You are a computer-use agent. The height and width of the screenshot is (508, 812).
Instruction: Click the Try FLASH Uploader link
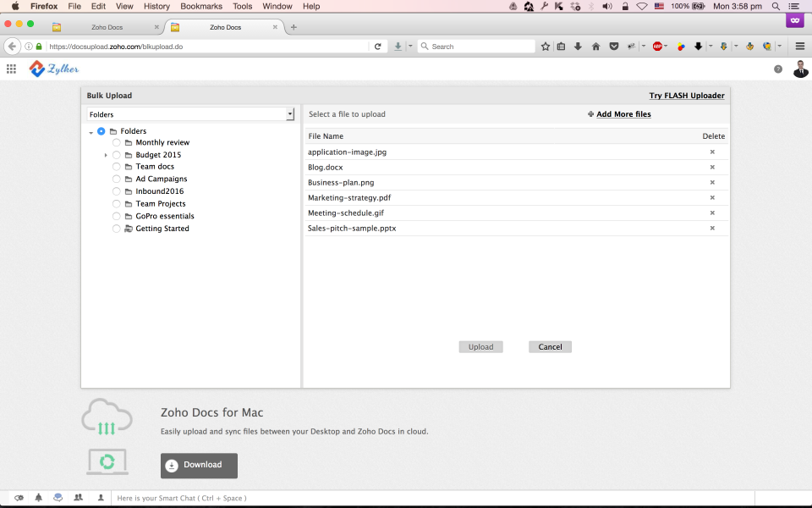pos(687,96)
